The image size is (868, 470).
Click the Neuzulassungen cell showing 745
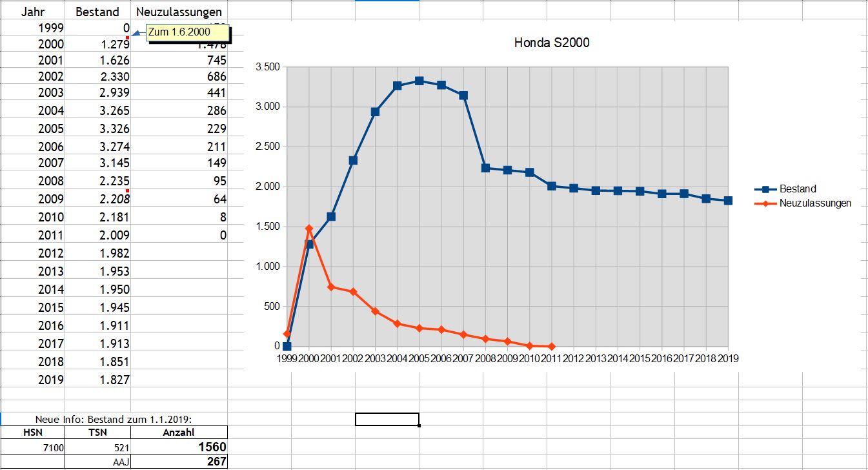pyautogui.click(x=179, y=60)
